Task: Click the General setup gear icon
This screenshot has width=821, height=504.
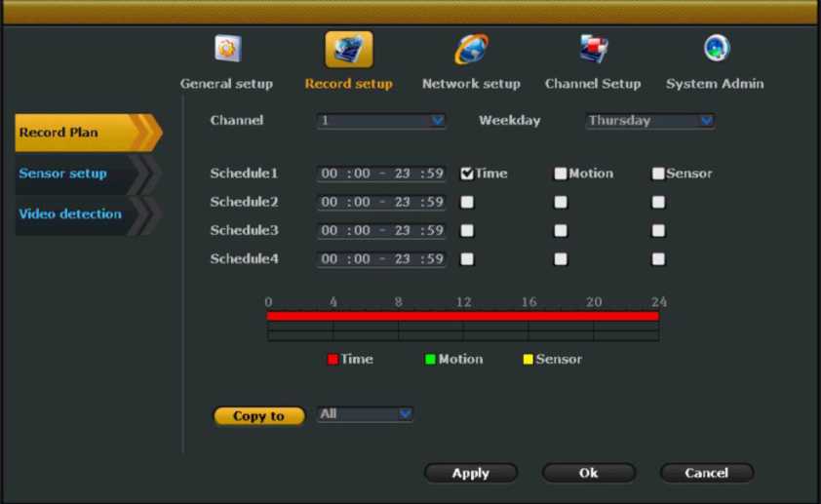Action: [x=226, y=49]
